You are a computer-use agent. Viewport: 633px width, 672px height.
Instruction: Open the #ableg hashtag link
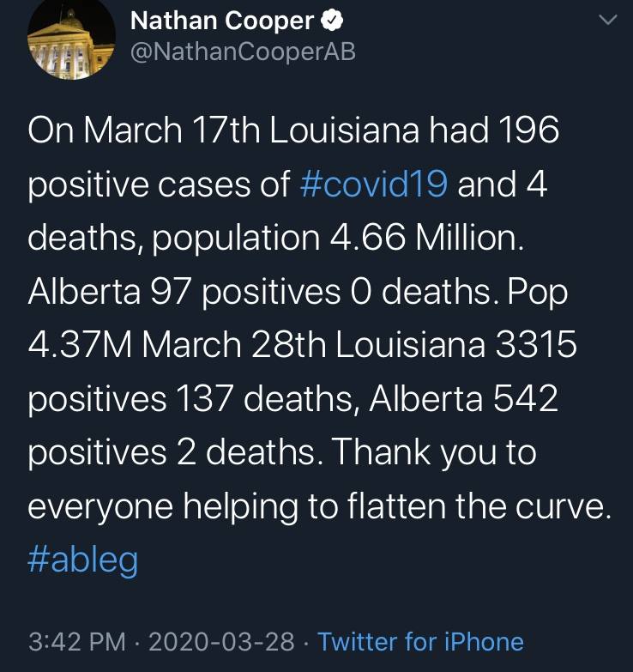point(83,560)
